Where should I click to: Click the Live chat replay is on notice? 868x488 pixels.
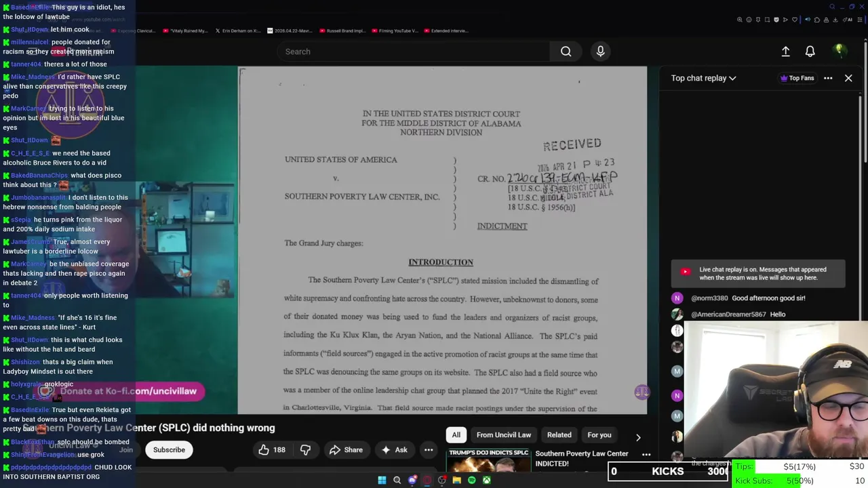(758, 274)
